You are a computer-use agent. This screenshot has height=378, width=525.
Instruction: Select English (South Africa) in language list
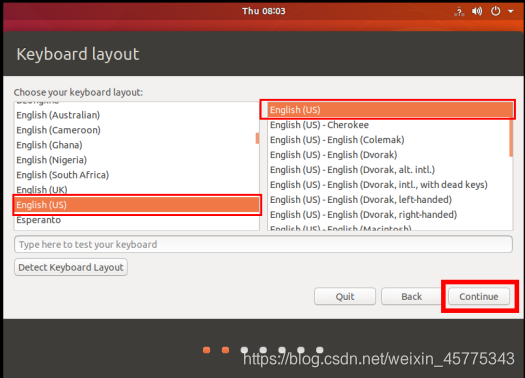(136, 175)
